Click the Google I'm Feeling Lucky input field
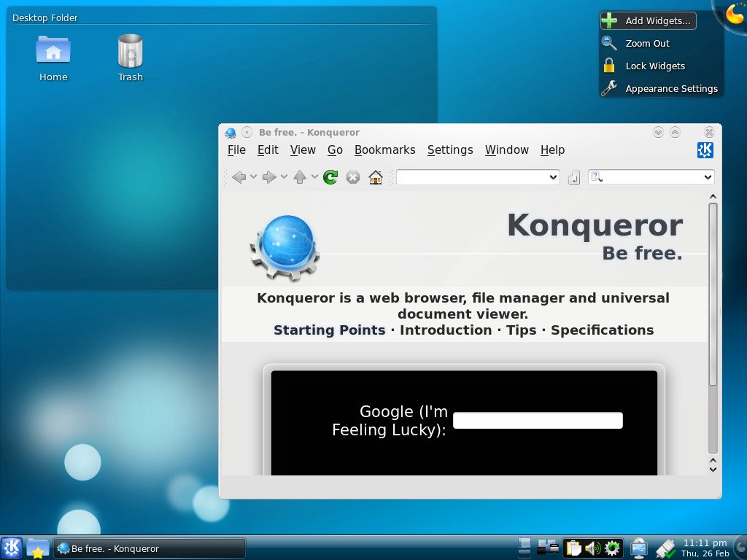 click(538, 421)
